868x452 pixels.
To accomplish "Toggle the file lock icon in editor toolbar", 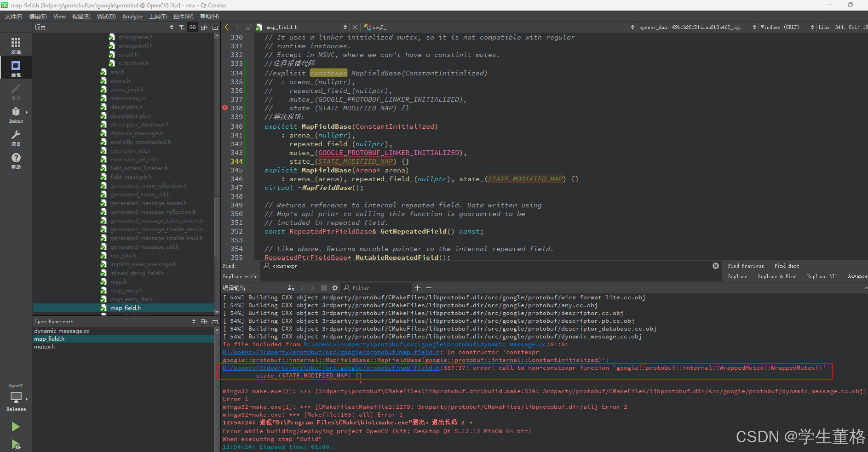I will [248, 27].
